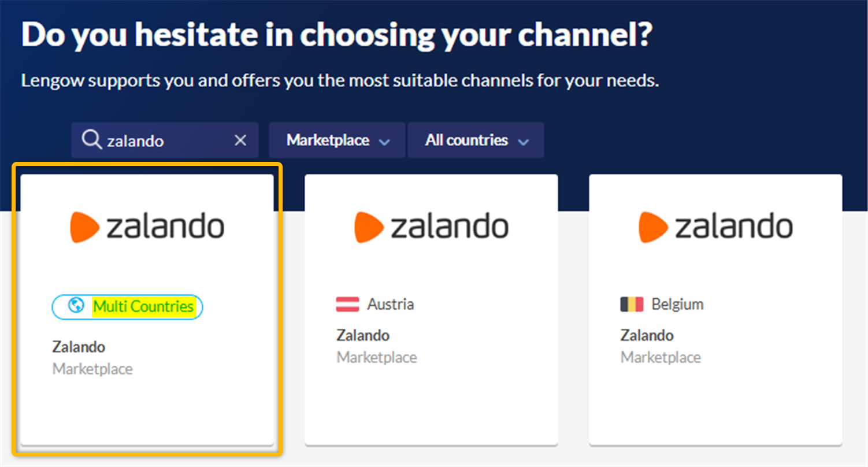Click the All countries chevron arrow
Image resolution: width=868 pixels, height=467 pixels.
point(523,142)
